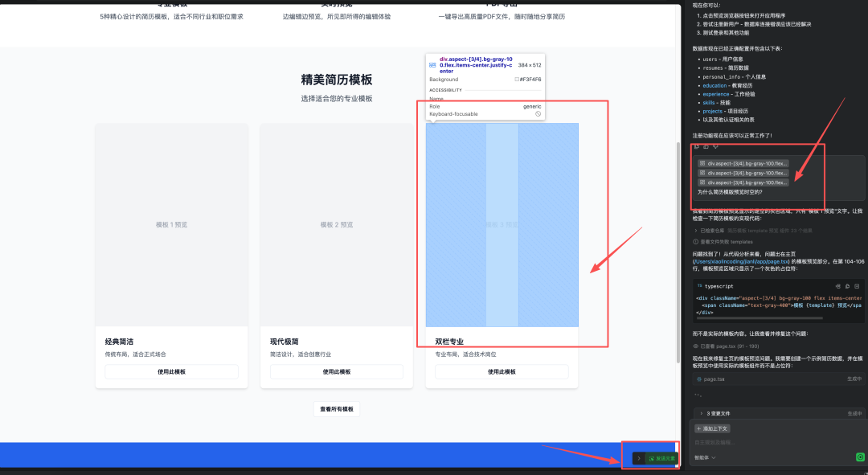Click the 现代极简 template title
Viewport: 868px width, 475px height.
pos(284,342)
